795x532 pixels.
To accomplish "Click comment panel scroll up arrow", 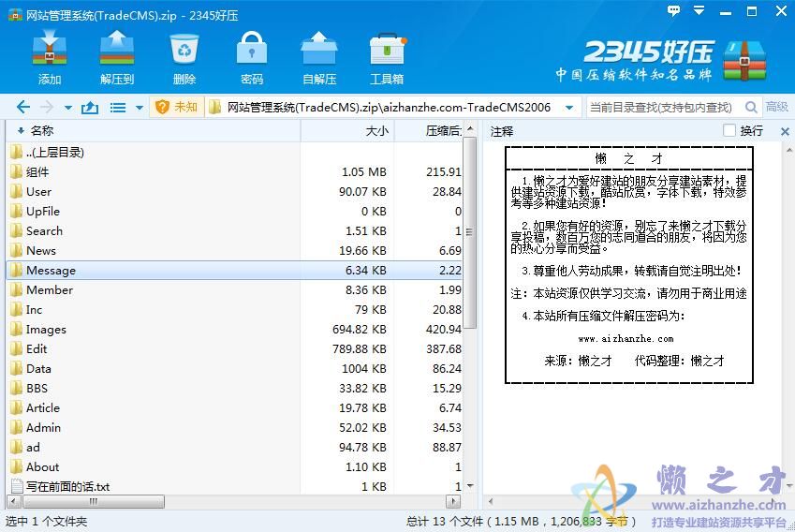I will point(789,151).
